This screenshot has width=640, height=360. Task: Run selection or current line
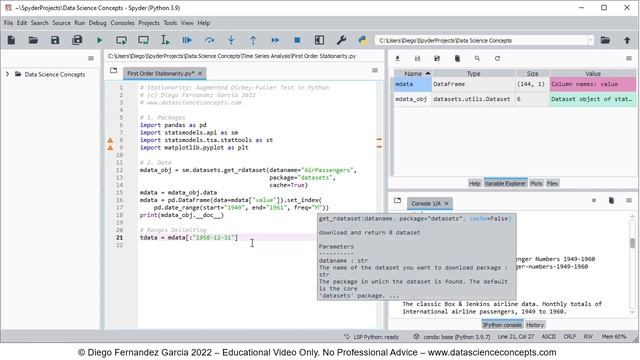coord(165,40)
